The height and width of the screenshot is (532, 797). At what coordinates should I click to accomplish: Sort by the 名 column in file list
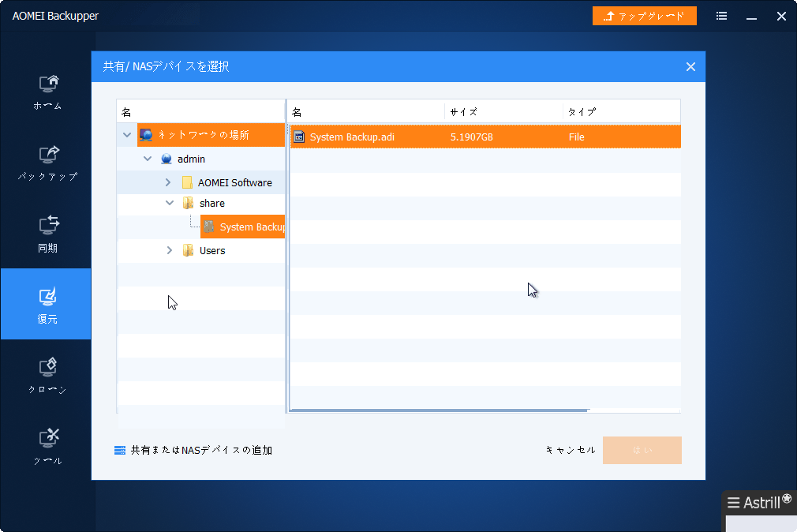(368, 112)
